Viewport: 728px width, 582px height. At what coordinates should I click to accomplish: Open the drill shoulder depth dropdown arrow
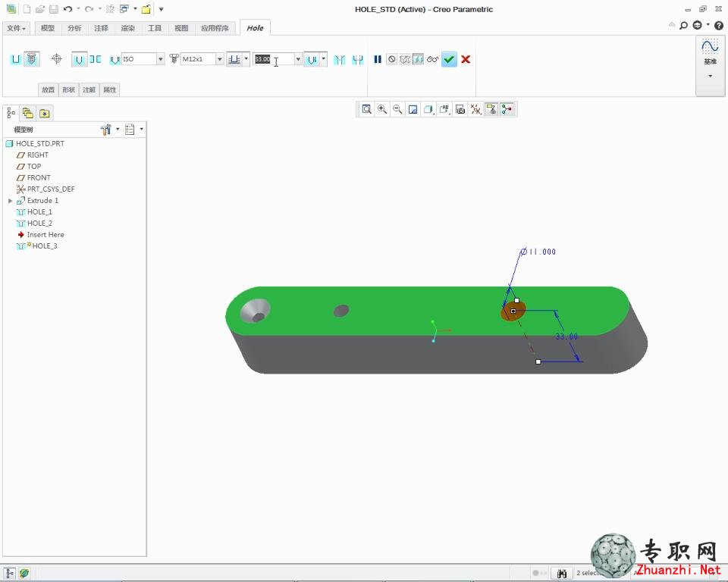tap(324, 59)
